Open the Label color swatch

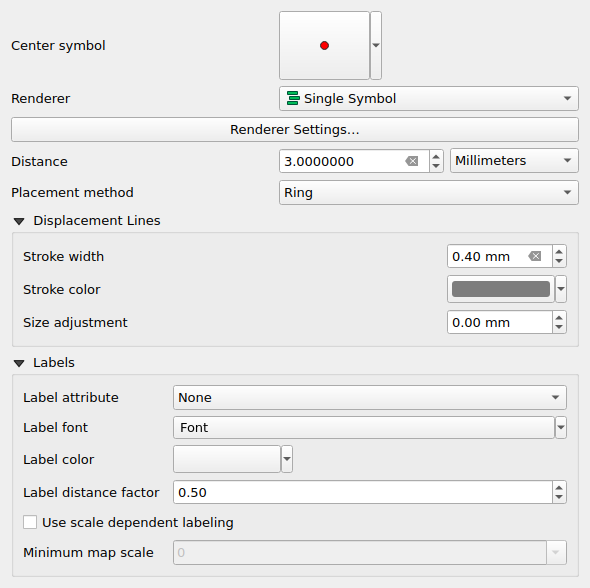(x=227, y=459)
